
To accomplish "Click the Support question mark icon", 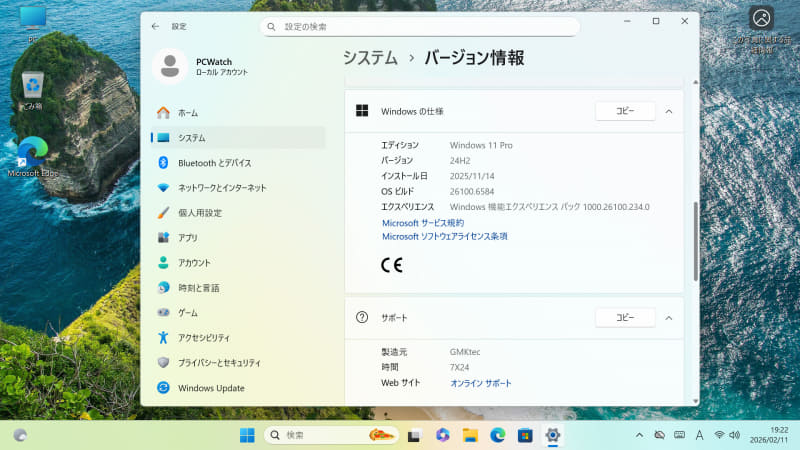I will [x=362, y=317].
